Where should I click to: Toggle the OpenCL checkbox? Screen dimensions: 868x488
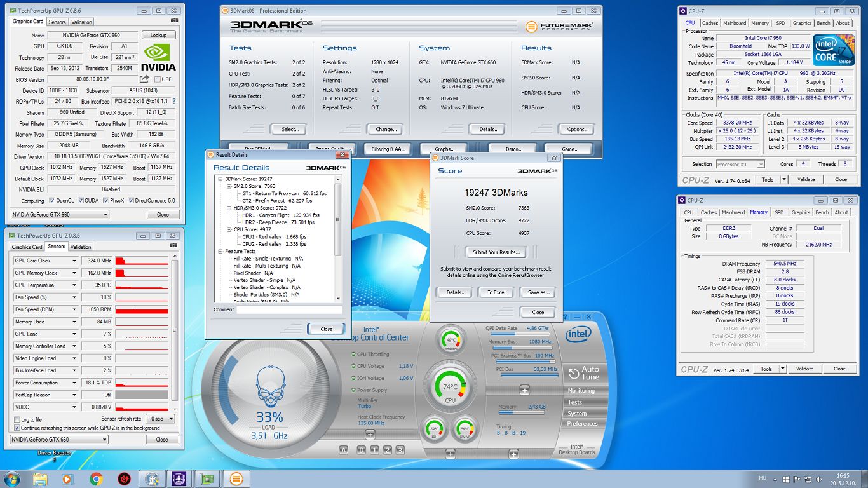click(52, 200)
